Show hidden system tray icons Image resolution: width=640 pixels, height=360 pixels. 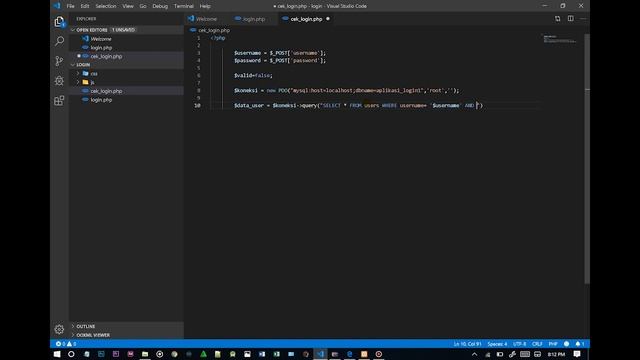(474, 354)
